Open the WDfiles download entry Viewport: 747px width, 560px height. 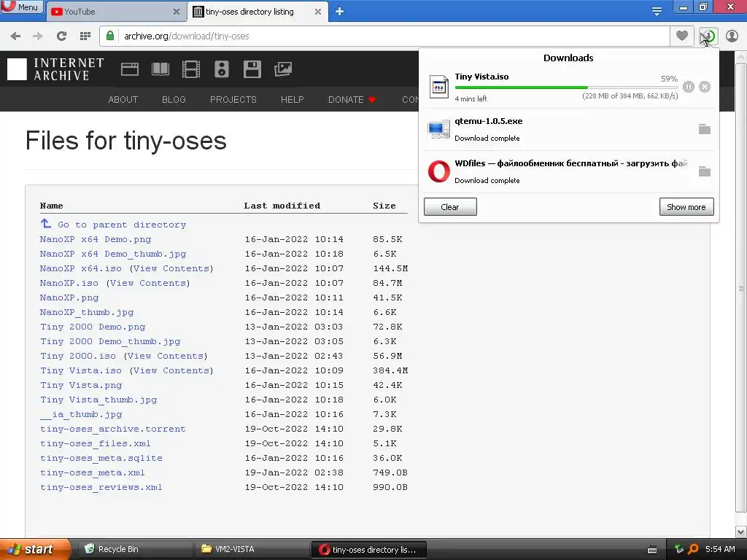pyautogui.click(x=569, y=172)
